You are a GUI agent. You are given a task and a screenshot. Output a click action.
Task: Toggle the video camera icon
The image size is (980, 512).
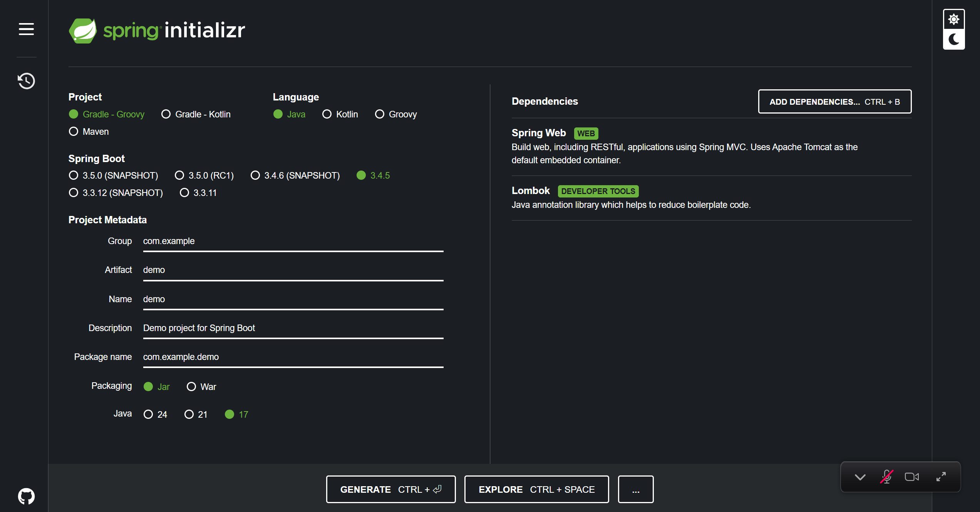(911, 477)
